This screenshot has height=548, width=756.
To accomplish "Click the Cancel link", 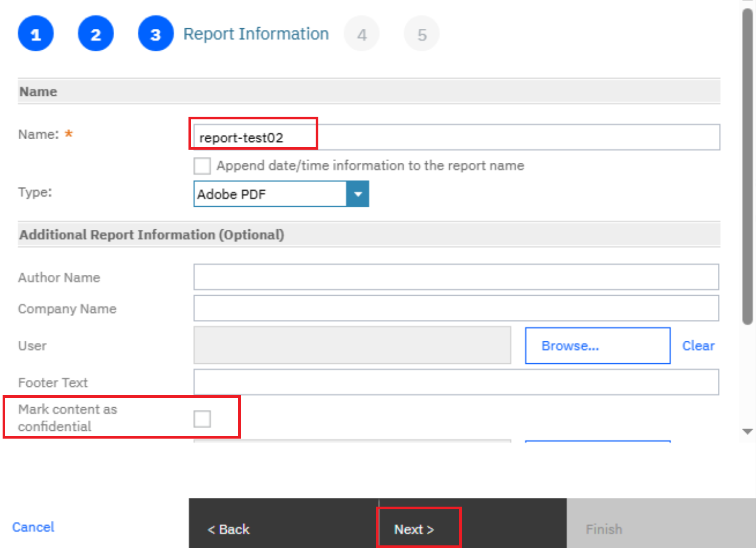I will pyautogui.click(x=33, y=527).
